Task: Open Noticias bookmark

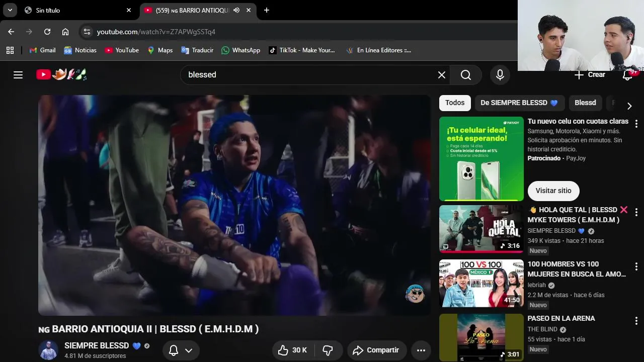Action: (80, 50)
